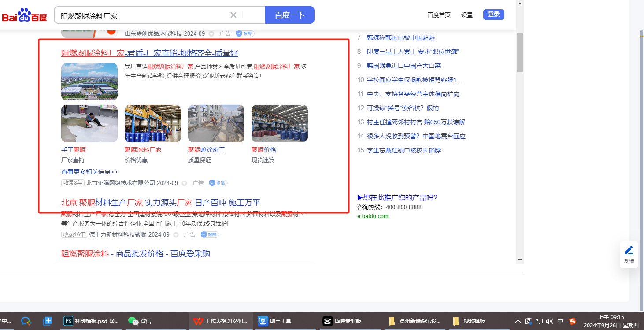
Task: Click the Sogou input method tray icon
Action: (572, 321)
